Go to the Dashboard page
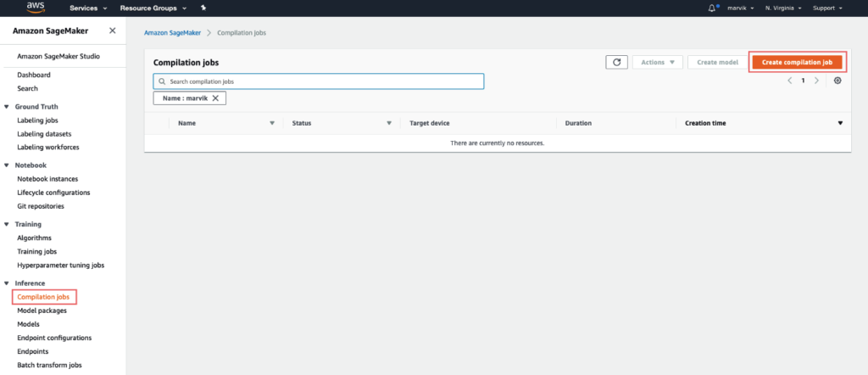 click(x=34, y=75)
